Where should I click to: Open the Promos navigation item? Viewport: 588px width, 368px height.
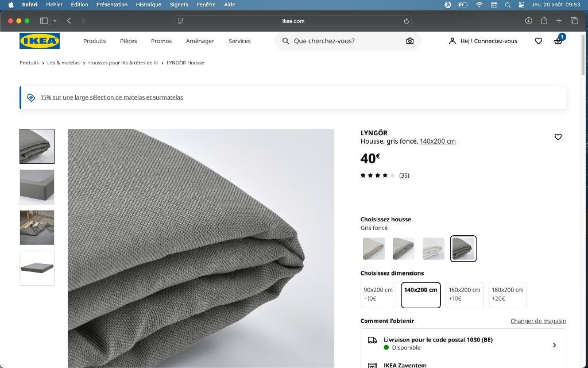[x=161, y=41]
